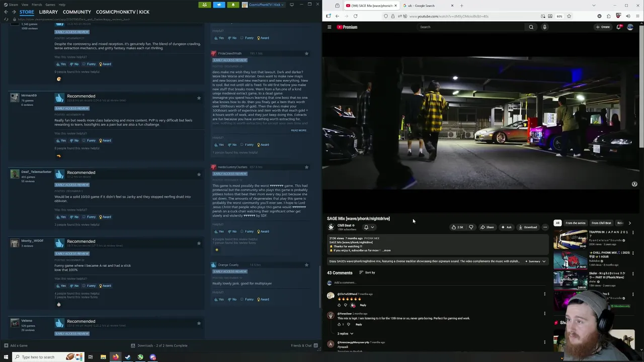Open YouTube hamburger guide menu
The image size is (644, 362).
tap(330, 27)
